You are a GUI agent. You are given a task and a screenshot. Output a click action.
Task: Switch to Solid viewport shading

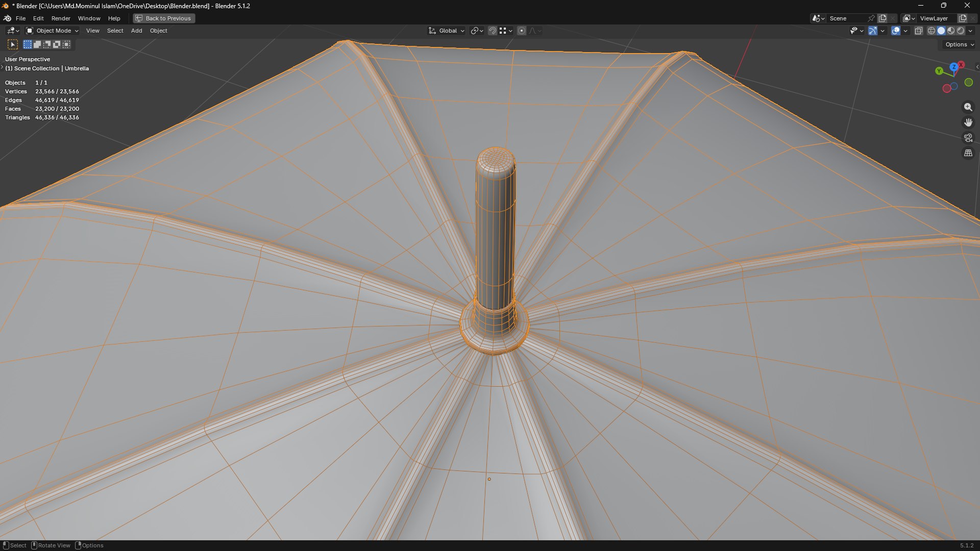[941, 31]
